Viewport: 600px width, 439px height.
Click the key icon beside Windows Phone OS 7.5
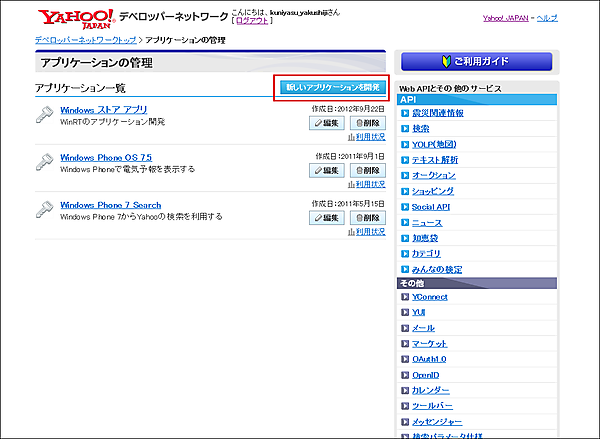click(x=44, y=162)
